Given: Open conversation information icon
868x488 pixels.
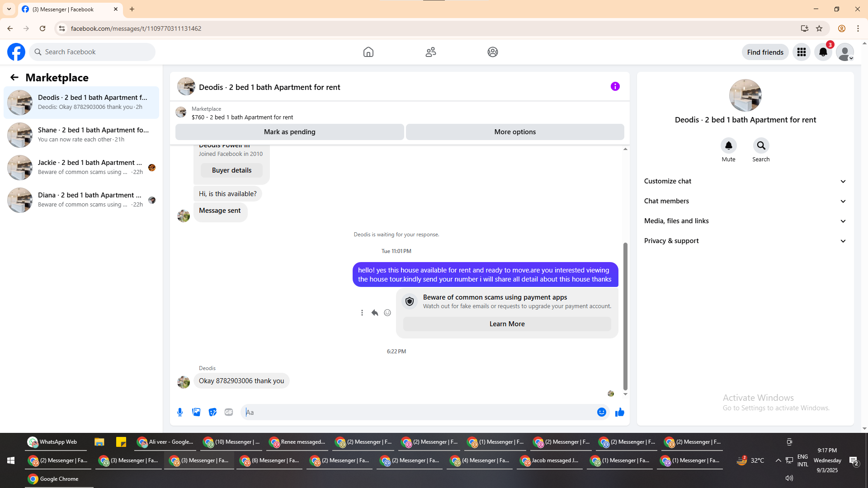Looking at the screenshot, I should pos(615,86).
